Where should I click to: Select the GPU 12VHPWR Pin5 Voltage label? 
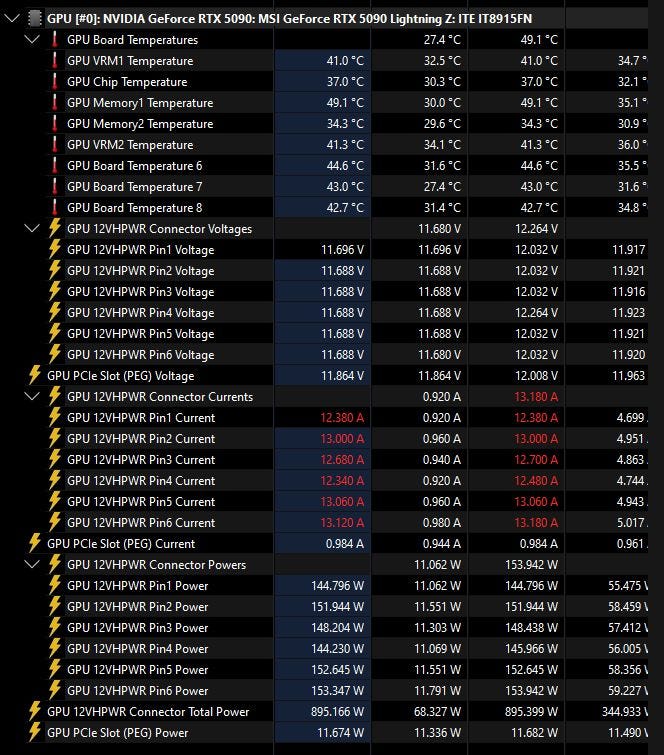pyautogui.click(x=141, y=334)
